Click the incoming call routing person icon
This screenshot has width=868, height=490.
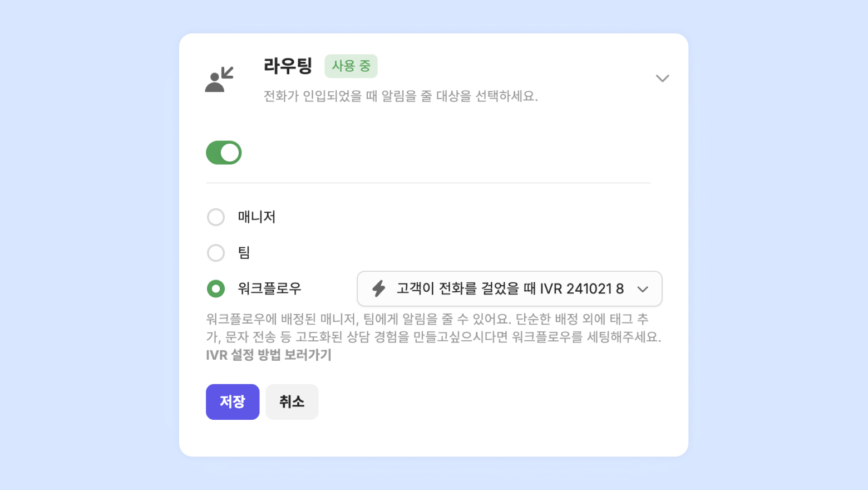pos(219,80)
